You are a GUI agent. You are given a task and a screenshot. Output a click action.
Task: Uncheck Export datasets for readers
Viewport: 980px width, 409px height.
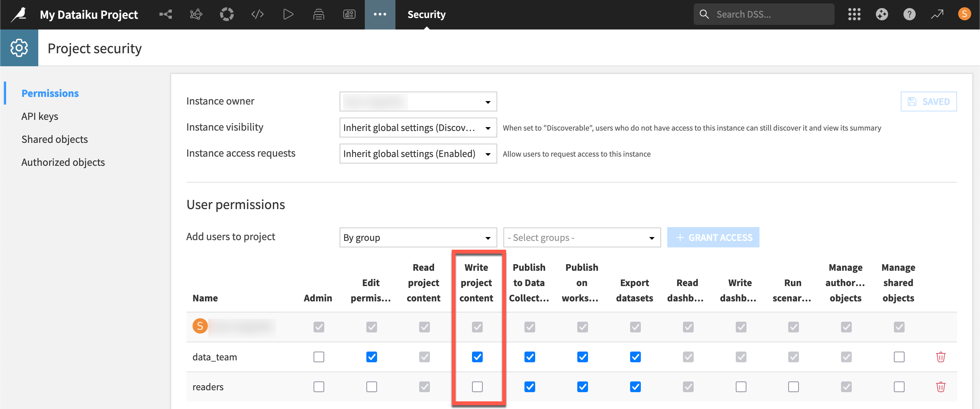(635, 387)
